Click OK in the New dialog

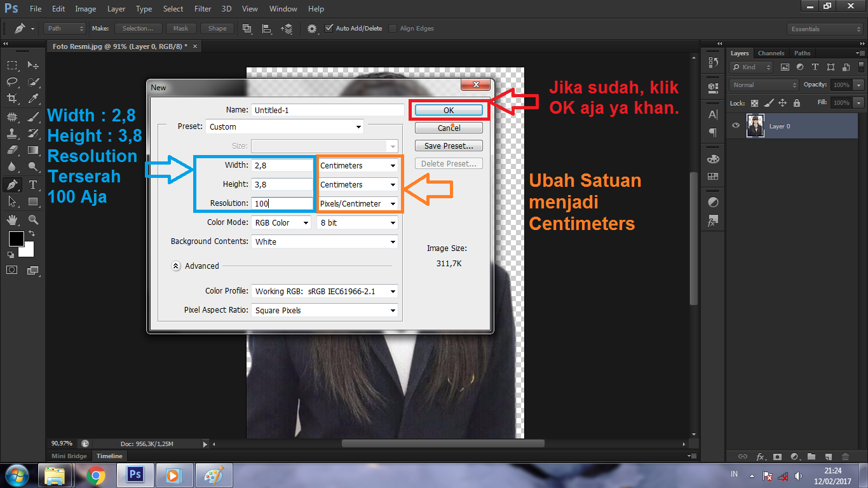449,110
